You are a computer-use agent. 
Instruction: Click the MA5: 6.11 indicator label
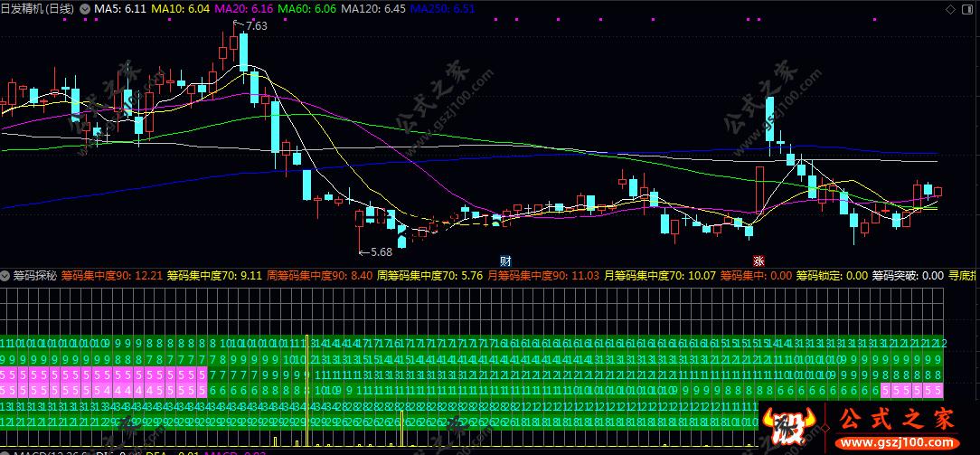120,9
